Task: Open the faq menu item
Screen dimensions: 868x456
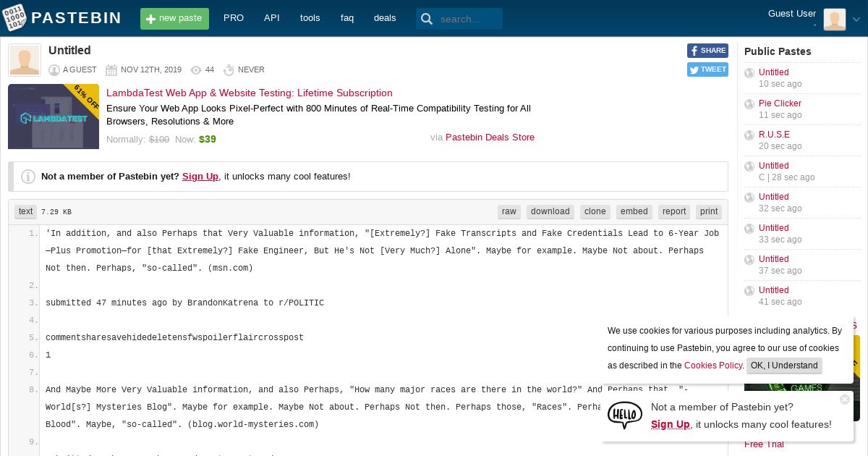Action: (x=347, y=18)
